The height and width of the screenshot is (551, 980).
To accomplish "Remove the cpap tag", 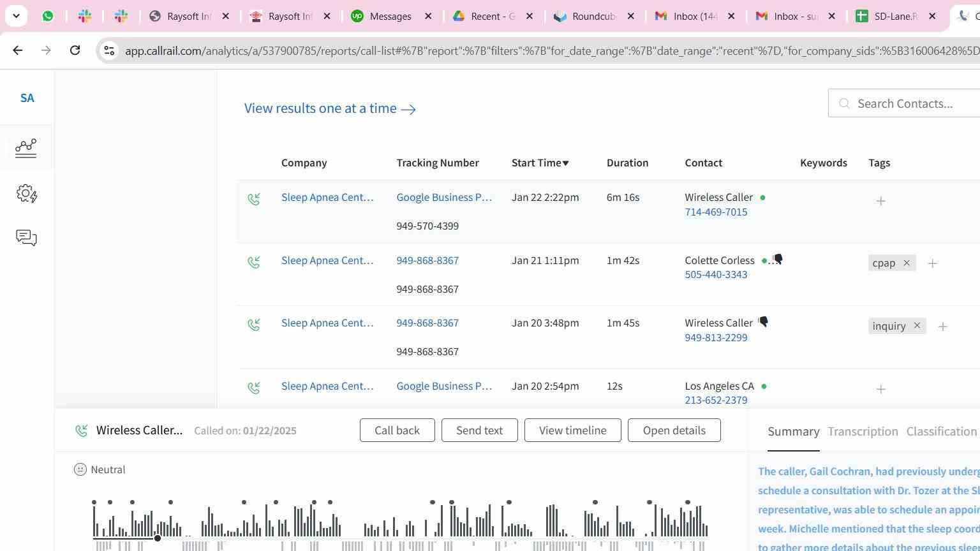I will [x=906, y=263].
